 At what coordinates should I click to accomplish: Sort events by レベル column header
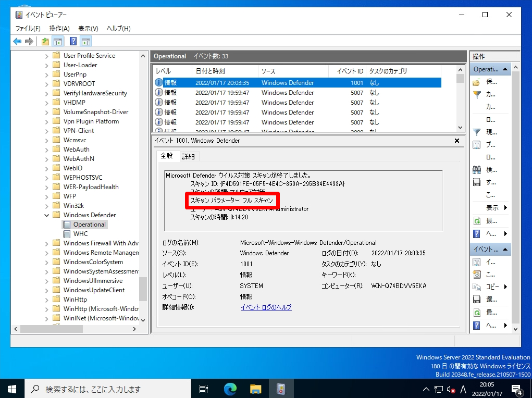click(x=172, y=71)
